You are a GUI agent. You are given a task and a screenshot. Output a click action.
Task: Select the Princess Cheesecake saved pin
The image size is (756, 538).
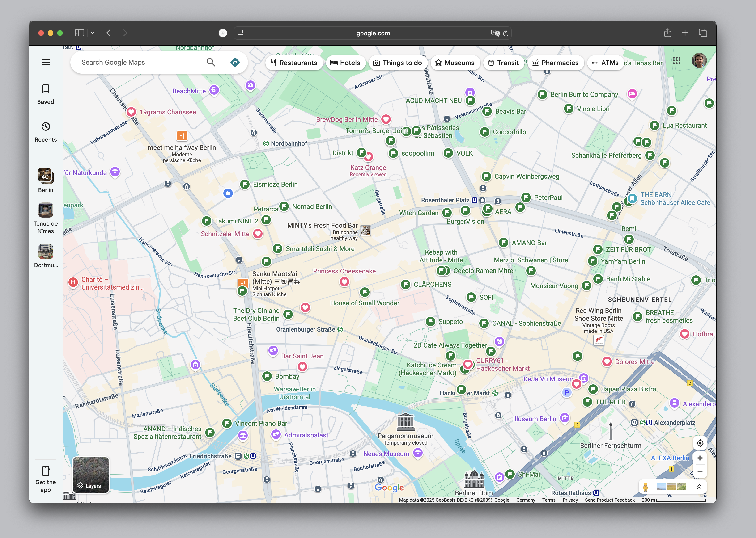pos(344,282)
